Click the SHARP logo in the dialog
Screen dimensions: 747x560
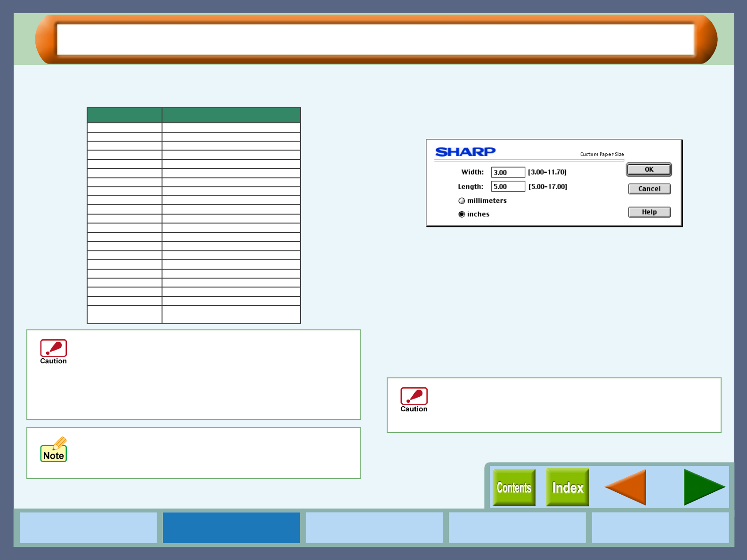pos(465,152)
